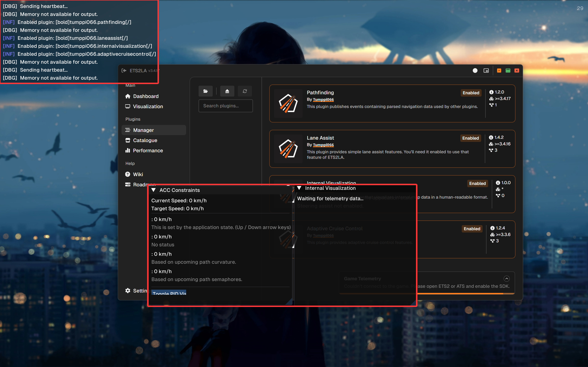Click the Dashboard home icon
The image size is (588, 367).
[x=128, y=96]
